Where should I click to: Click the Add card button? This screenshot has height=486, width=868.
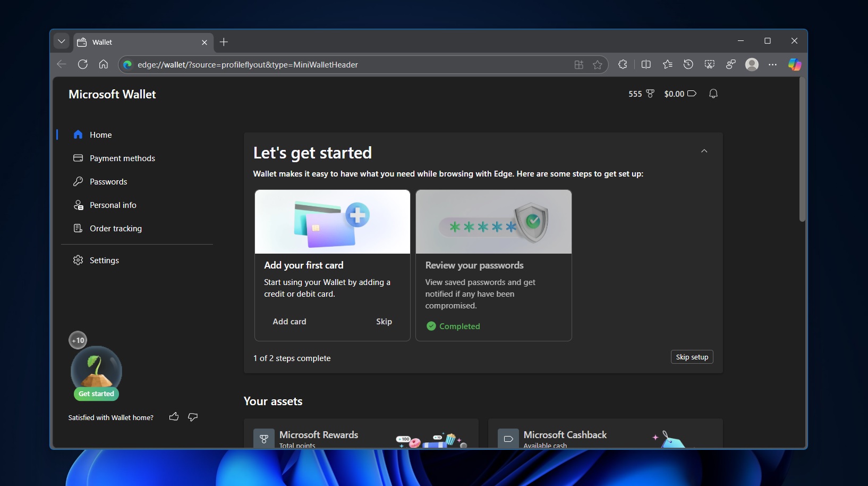tap(290, 321)
